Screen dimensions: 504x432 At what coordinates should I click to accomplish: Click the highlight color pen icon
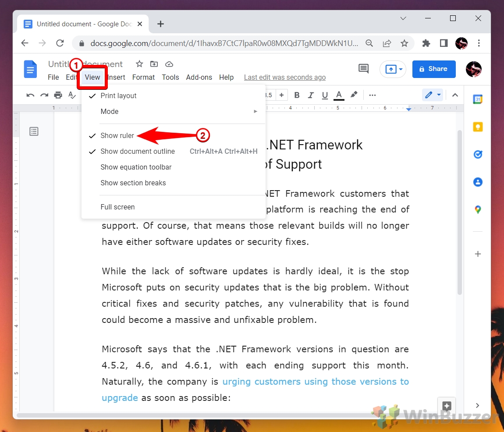pyautogui.click(x=354, y=95)
